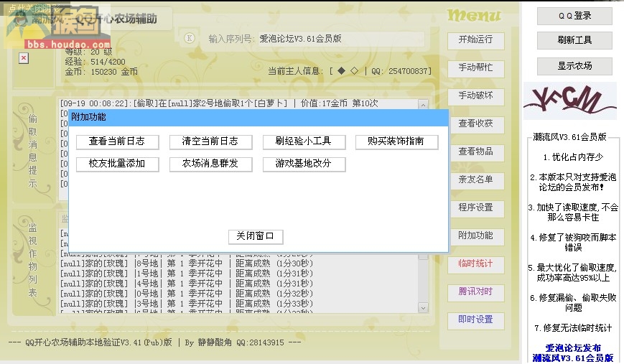
Task: Select 腾讯对时 in the menu
Action: click(x=475, y=292)
